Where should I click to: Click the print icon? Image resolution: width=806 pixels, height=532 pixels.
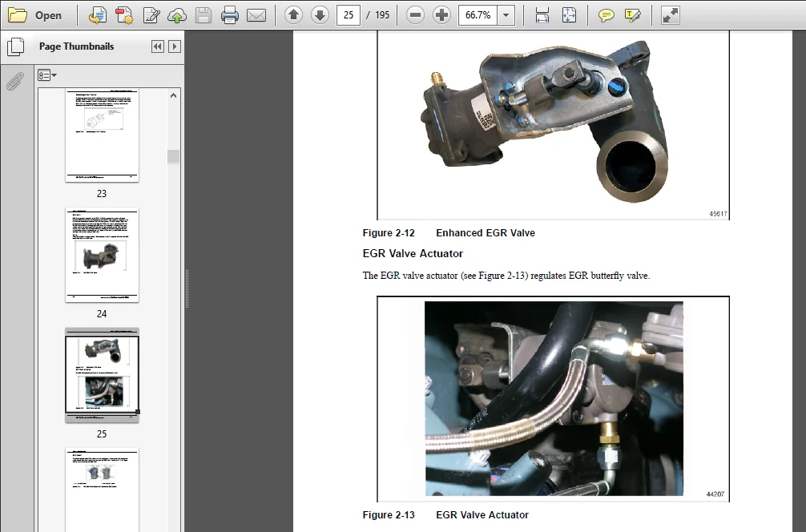coord(230,15)
